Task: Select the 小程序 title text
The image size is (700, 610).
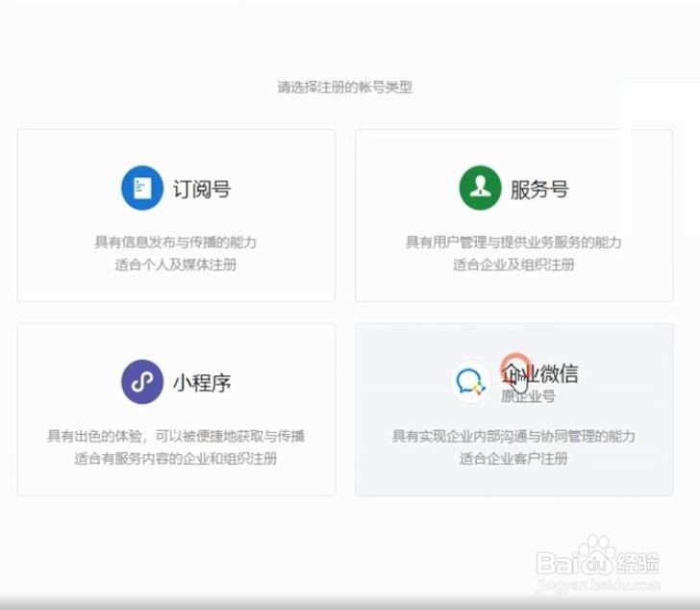Action: click(202, 383)
